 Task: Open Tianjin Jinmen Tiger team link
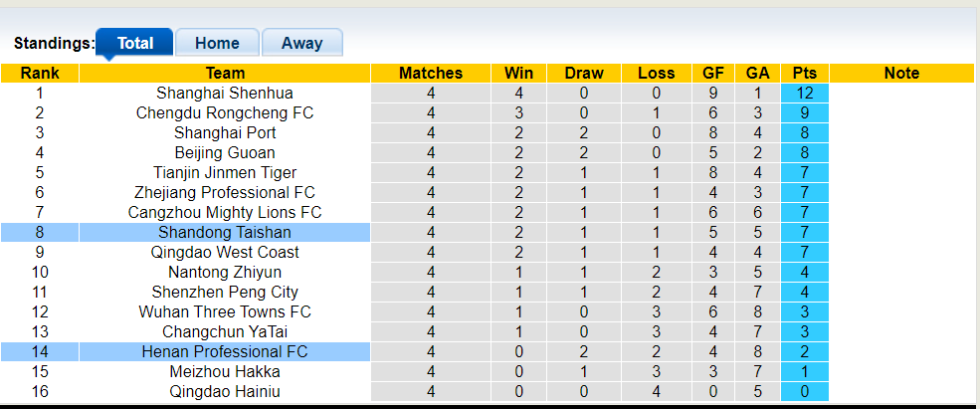(x=225, y=172)
